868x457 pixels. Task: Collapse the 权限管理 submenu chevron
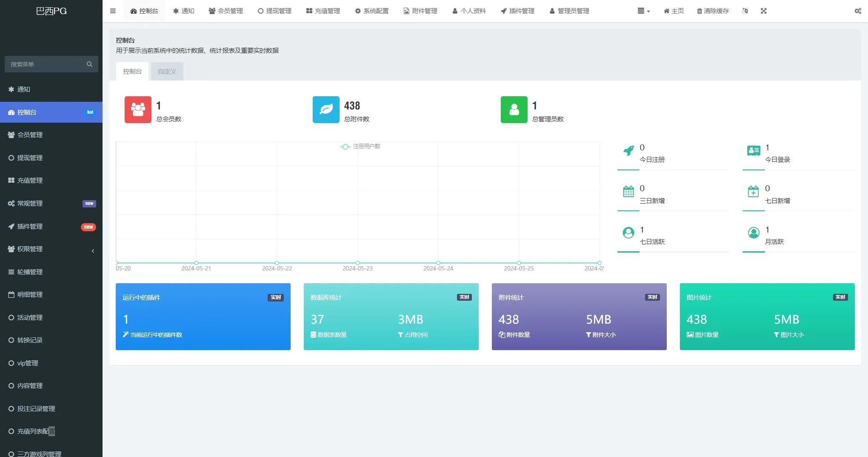[x=93, y=251]
